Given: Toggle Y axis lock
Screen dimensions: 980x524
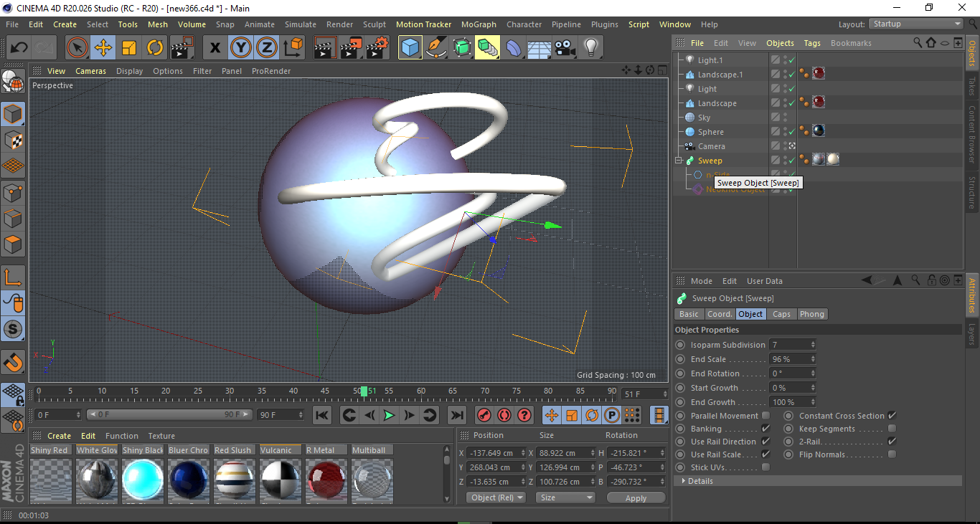Looking at the screenshot, I should point(241,48).
